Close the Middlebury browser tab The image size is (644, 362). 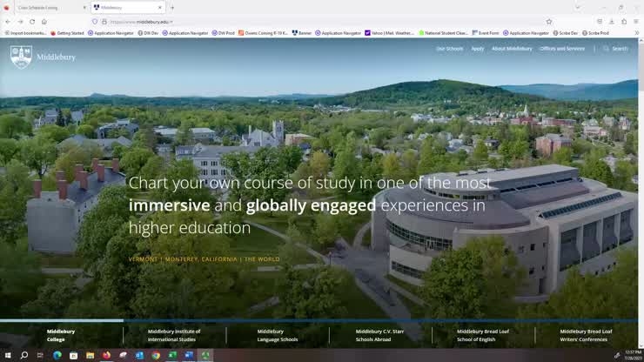coord(160,7)
